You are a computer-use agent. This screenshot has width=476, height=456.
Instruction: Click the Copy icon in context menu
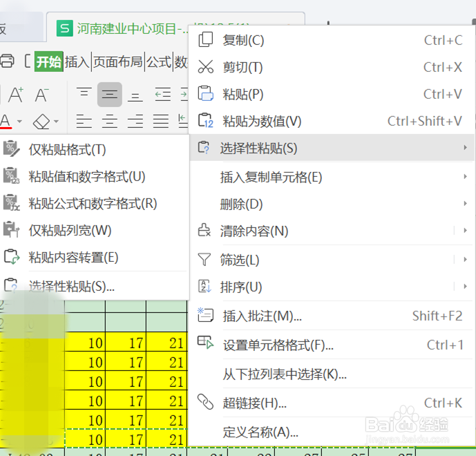coord(205,40)
